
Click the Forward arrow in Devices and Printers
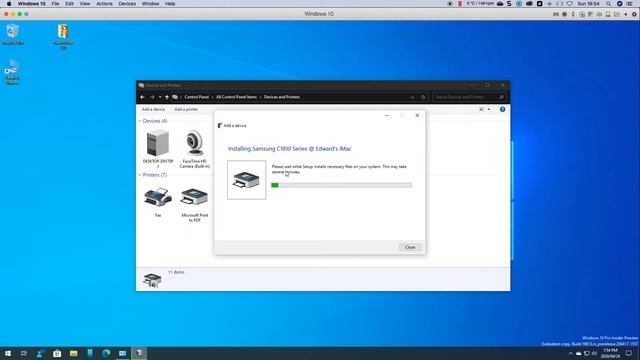pyautogui.click(x=152, y=97)
